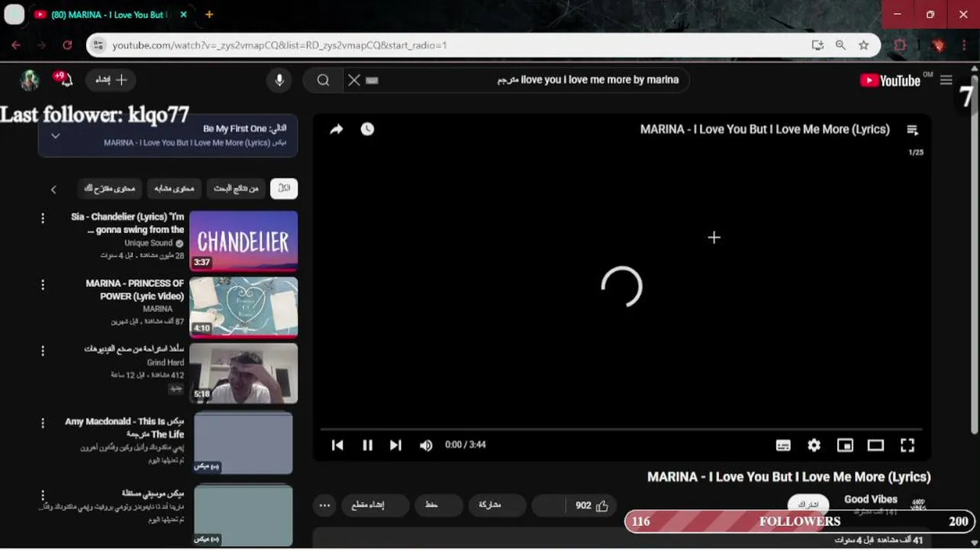This screenshot has width=980, height=550.
Task: Open the YouTube home logo
Action: coord(890,80)
